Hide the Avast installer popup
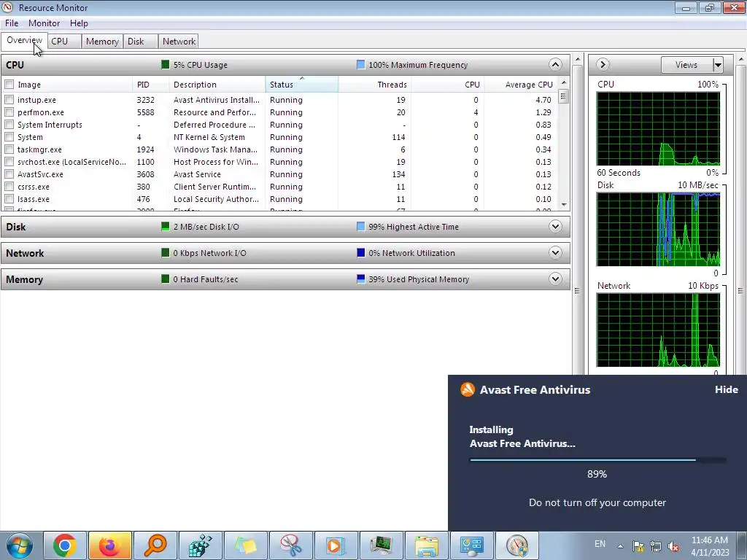747x560 pixels. point(726,389)
